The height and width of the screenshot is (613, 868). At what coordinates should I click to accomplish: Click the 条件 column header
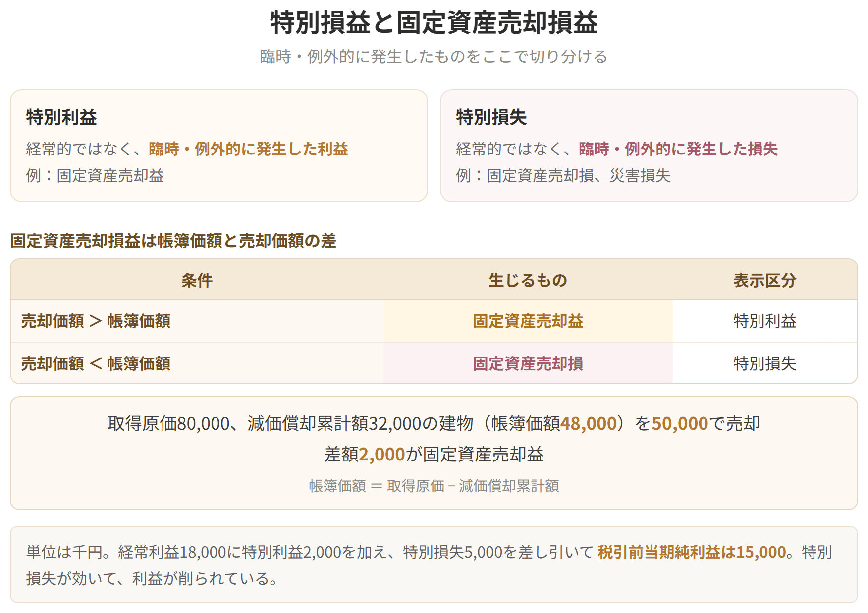coord(197,280)
